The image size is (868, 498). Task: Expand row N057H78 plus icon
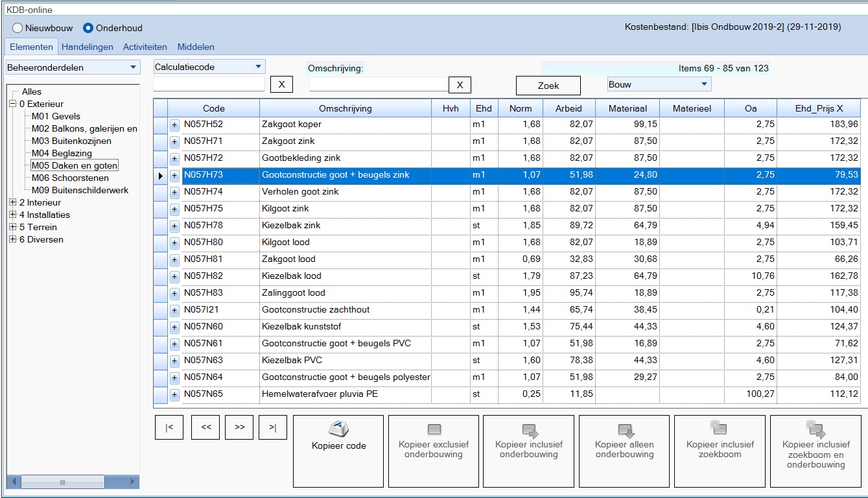pos(174,226)
